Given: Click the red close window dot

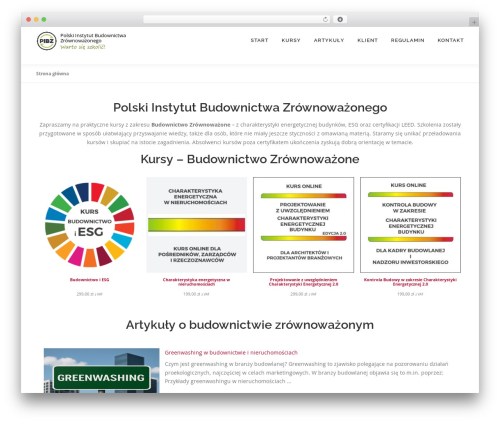Looking at the screenshot, I should pos(29,20).
